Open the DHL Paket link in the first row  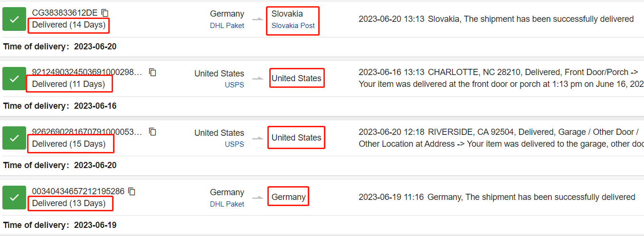[x=227, y=26]
